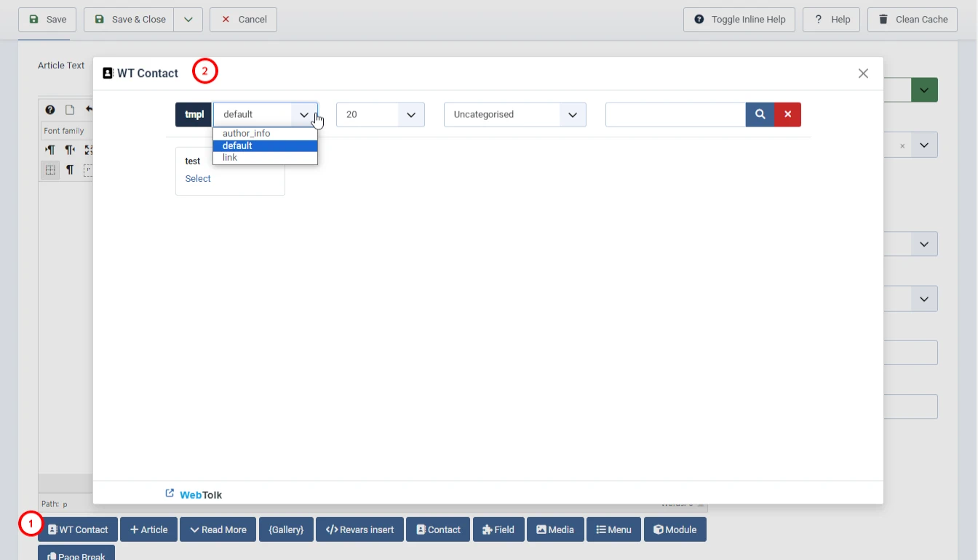Click the Contact button beside Revars insert

[438, 529]
